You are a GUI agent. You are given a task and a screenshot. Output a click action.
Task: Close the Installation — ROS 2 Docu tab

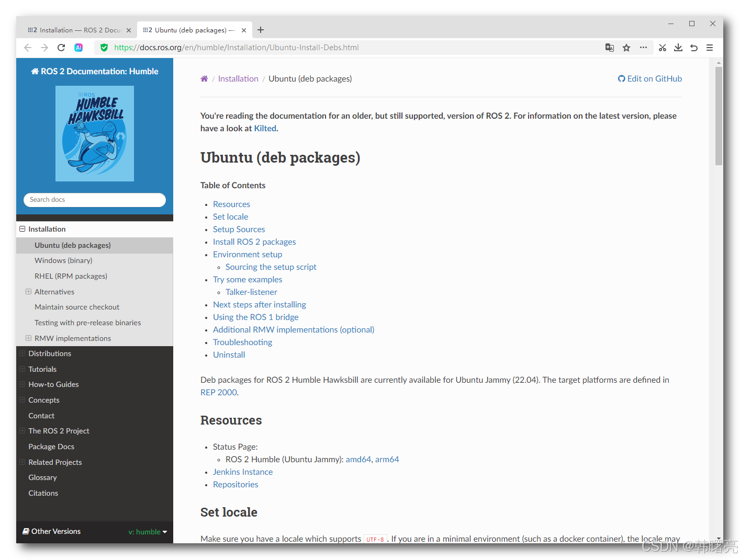(129, 30)
